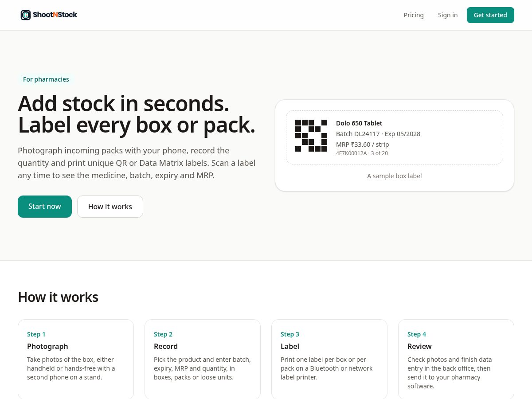Image resolution: width=532 pixels, height=399 pixels.
Task: Go to Sign in
Action: (x=448, y=15)
